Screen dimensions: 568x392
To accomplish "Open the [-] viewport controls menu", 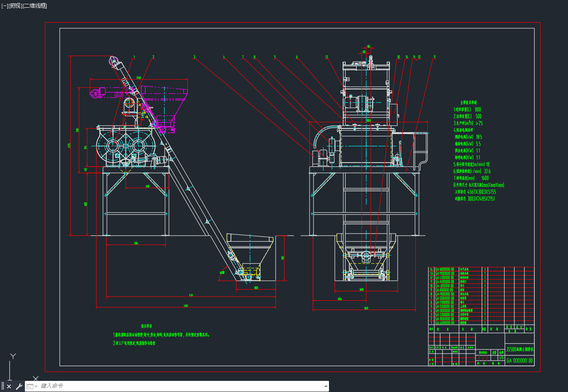I will (5, 6).
